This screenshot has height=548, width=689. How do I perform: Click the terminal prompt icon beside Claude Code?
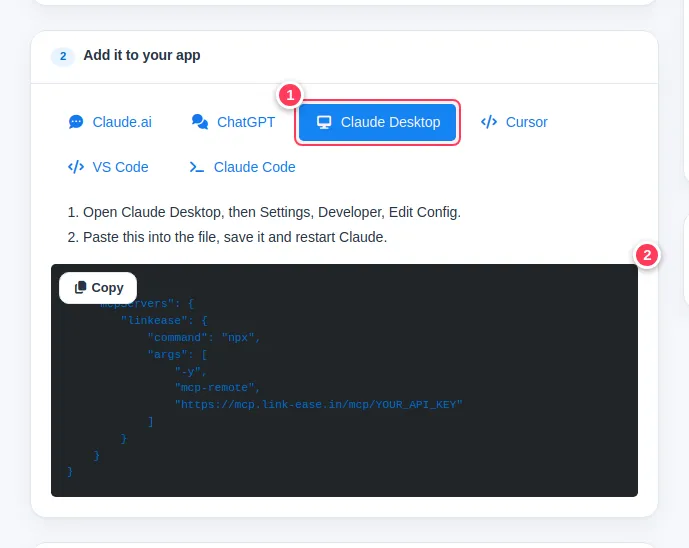[x=197, y=167]
